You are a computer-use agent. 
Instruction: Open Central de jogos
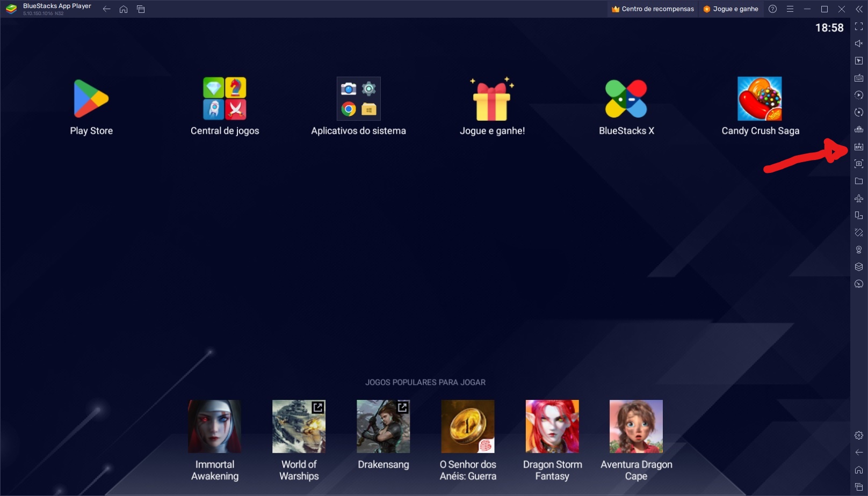click(x=225, y=99)
